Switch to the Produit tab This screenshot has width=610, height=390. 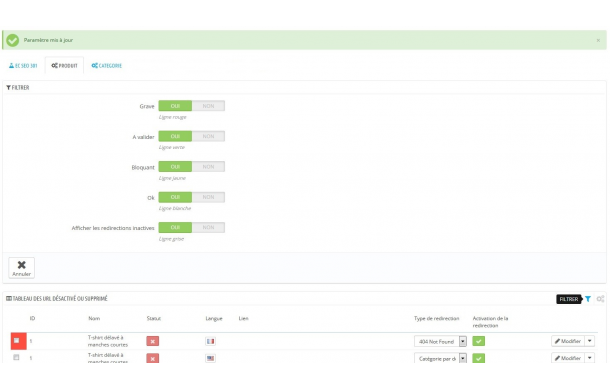(x=64, y=66)
